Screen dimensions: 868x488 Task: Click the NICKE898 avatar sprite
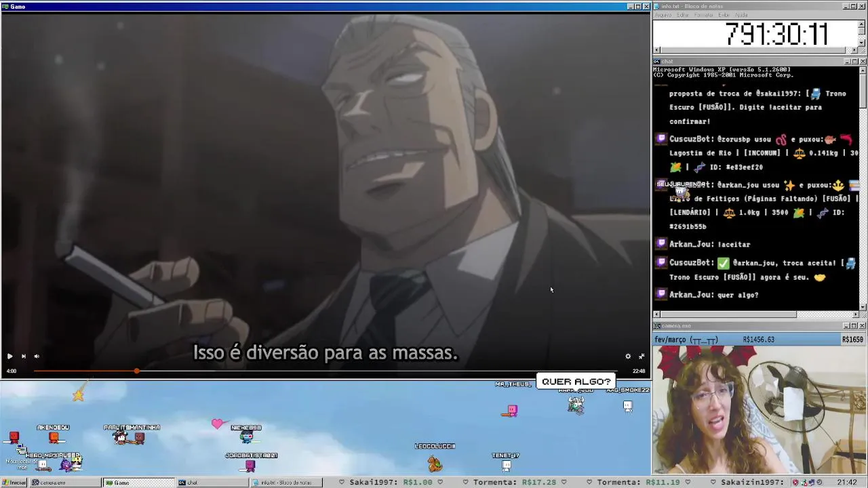pyautogui.click(x=246, y=437)
